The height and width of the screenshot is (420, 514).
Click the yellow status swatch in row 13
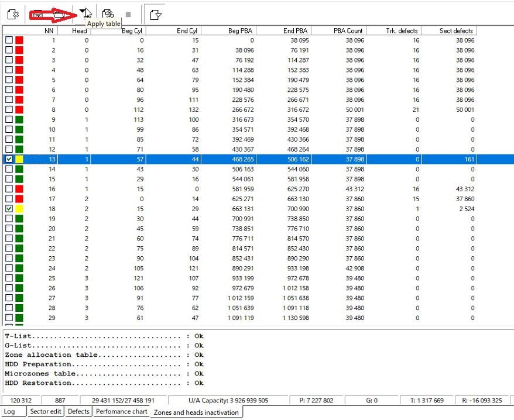[19, 159]
